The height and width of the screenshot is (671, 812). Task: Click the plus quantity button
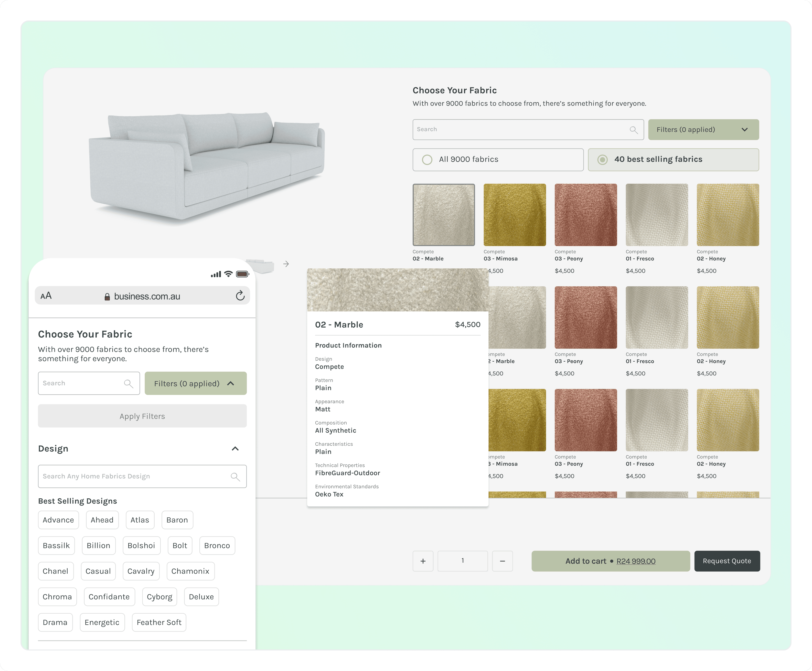[x=423, y=561]
